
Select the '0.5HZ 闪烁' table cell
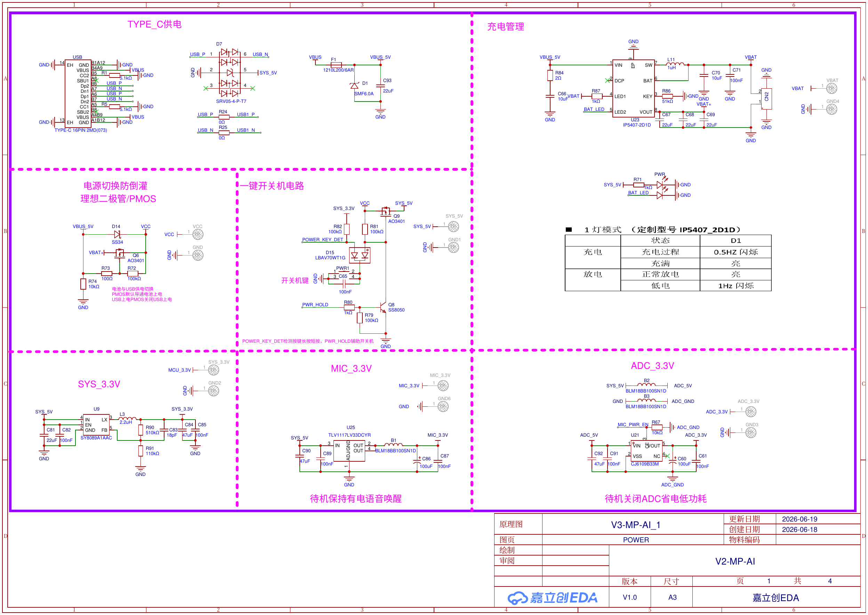(x=736, y=252)
